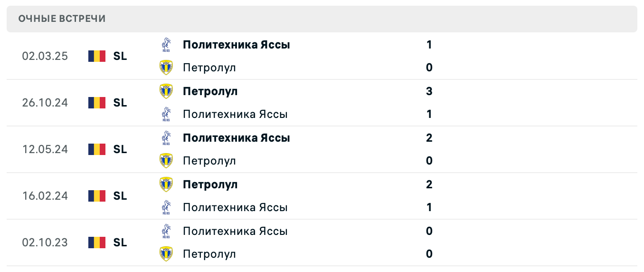
Task: Open match dated 12.05.24
Action: [x=45, y=149]
